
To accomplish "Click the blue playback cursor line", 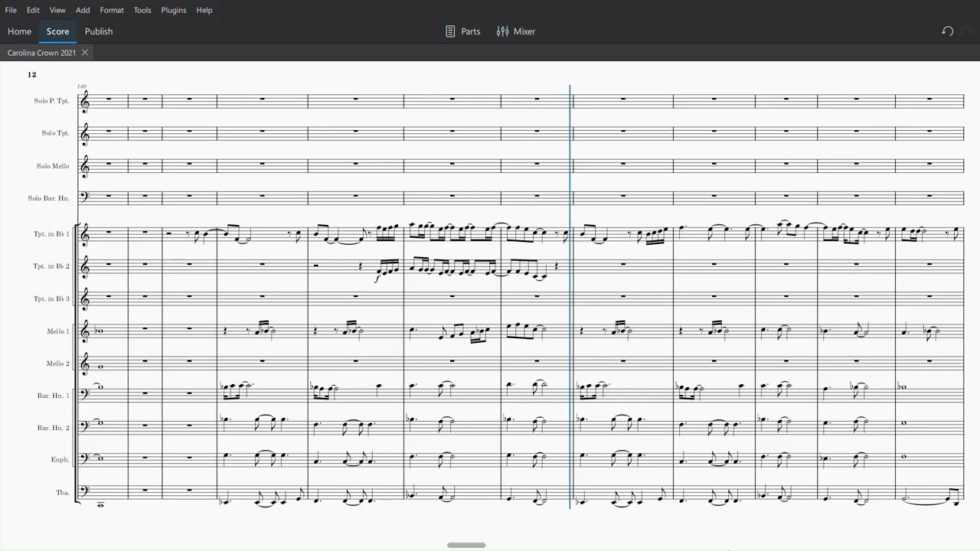I will 570,297.
